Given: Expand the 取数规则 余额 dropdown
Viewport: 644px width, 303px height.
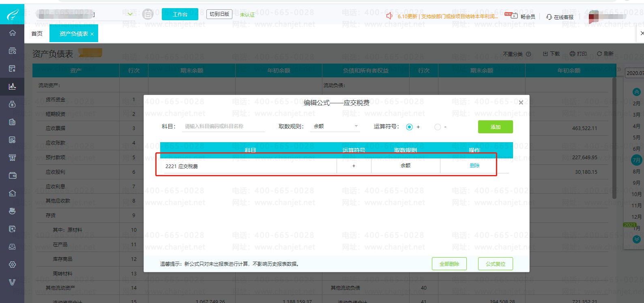Looking at the screenshot, I should tap(335, 126).
